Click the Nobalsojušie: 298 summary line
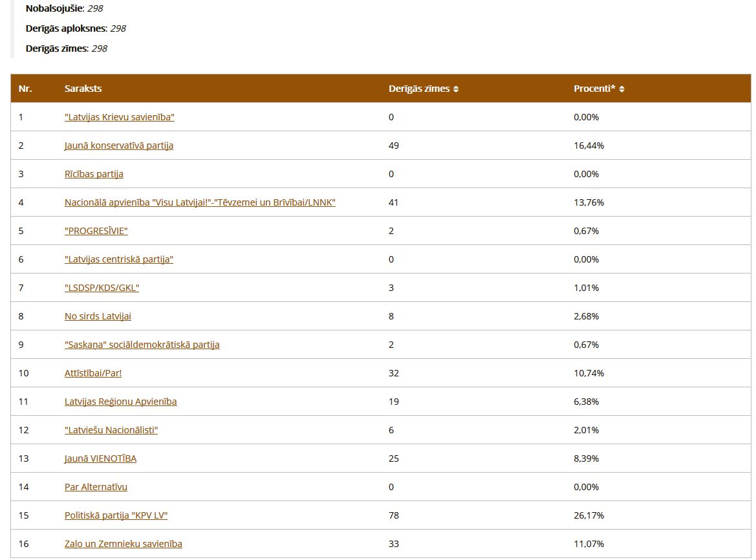756x560 pixels. pos(64,8)
